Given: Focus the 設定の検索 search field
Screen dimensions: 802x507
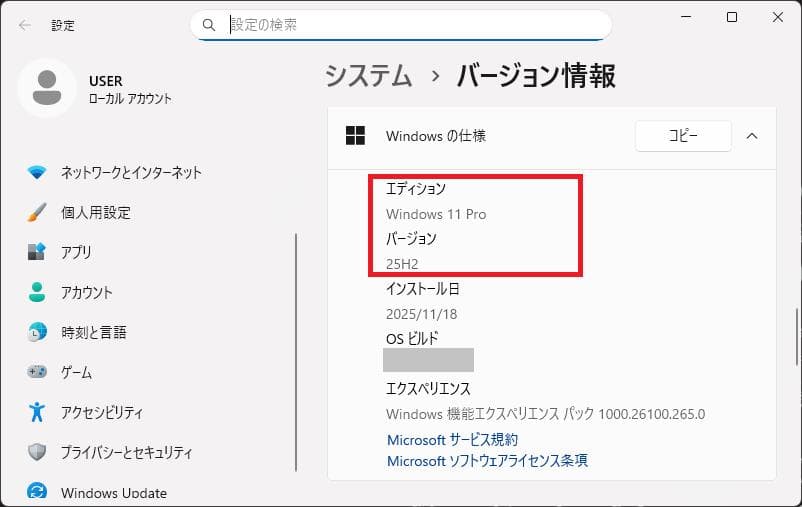Looking at the screenshot, I should tap(401, 25).
